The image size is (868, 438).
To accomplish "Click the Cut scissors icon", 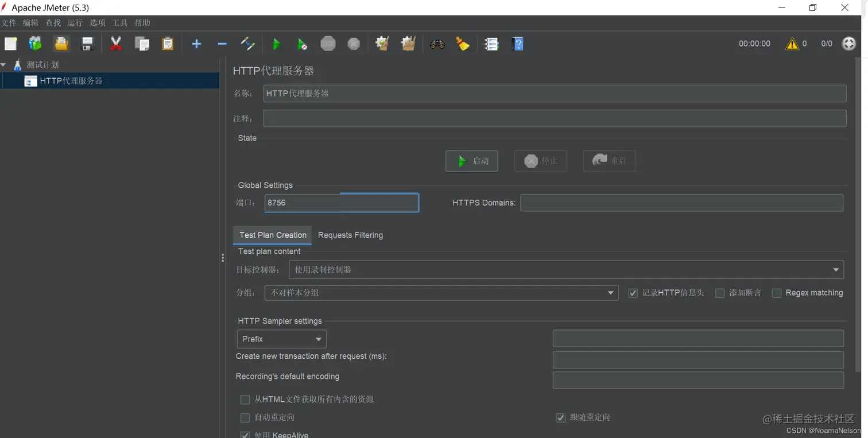I will coord(116,44).
